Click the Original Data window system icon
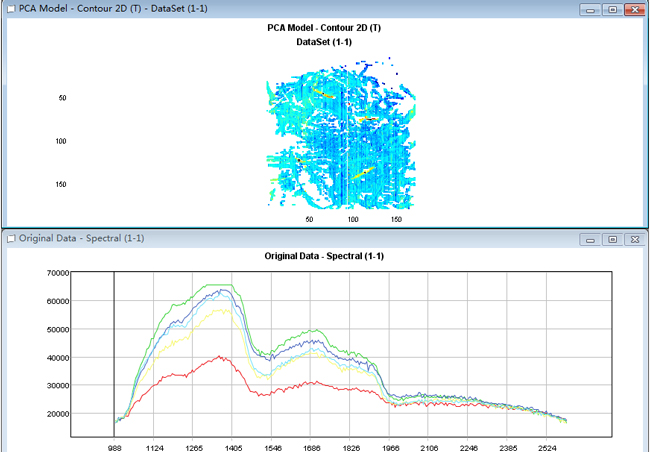Image resolution: width=650 pixels, height=452 pixels. click(10, 239)
